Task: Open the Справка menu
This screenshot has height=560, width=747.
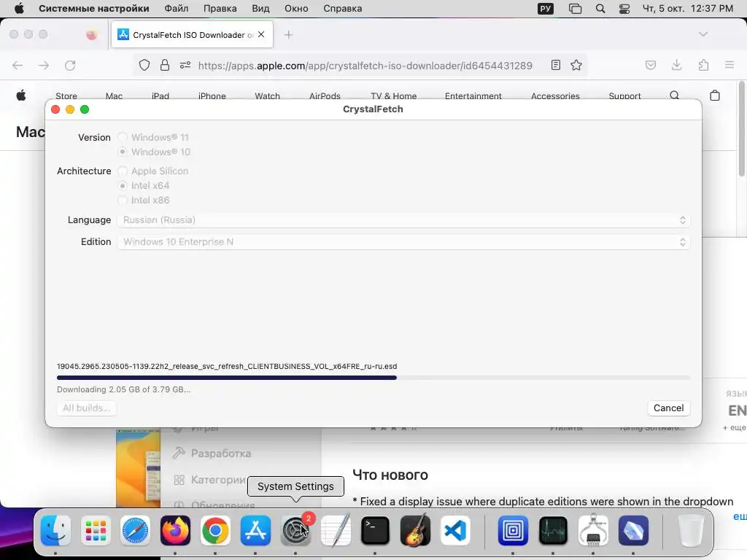Action: point(343,9)
